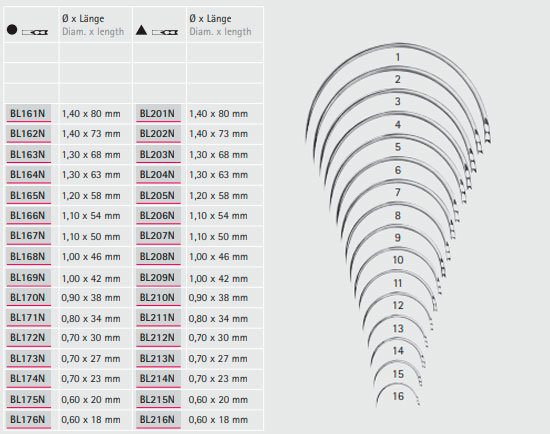Select the needle eye icon beside the circle
The width and height of the screenshot is (550, 434).
(x=35, y=32)
